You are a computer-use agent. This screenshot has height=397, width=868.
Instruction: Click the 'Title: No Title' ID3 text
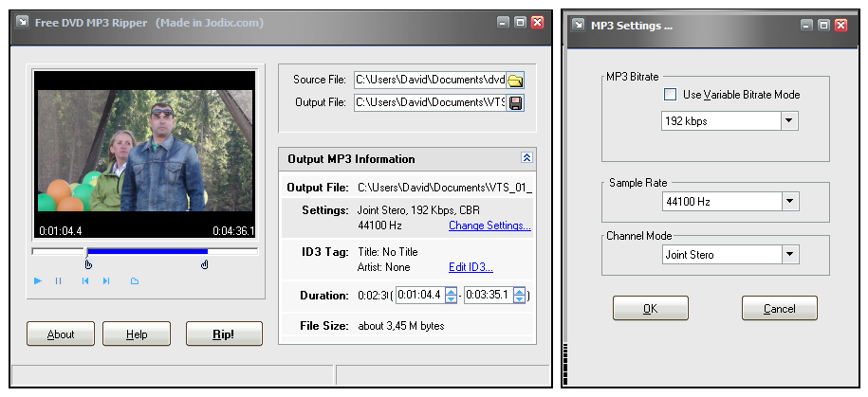pyautogui.click(x=387, y=252)
